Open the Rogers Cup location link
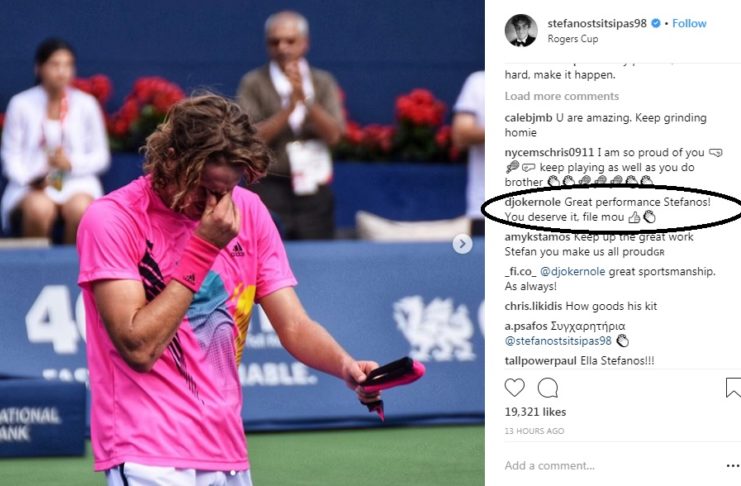The width and height of the screenshot is (741, 486). click(573, 39)
